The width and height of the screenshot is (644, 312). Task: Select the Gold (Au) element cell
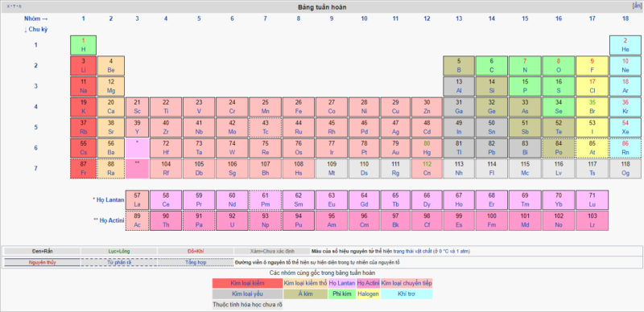[x=395, y=148]
